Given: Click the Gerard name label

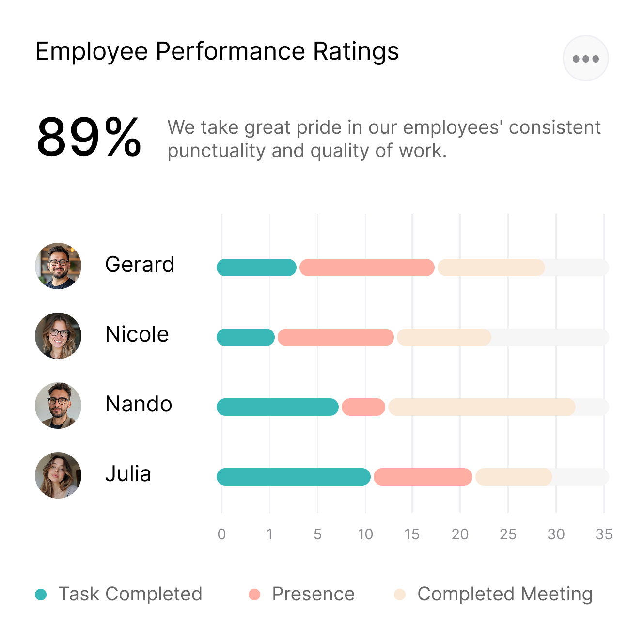Looking at the screenshot, I should [140, 265].
